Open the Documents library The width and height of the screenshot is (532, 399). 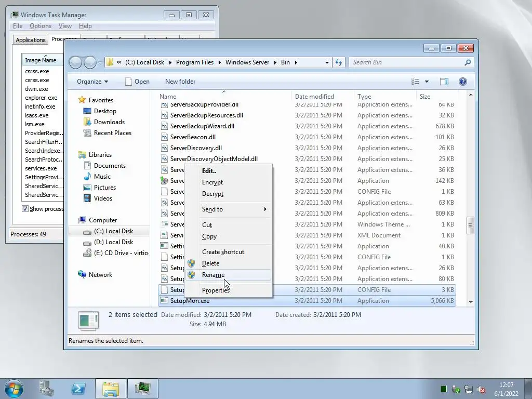point(110,166)
